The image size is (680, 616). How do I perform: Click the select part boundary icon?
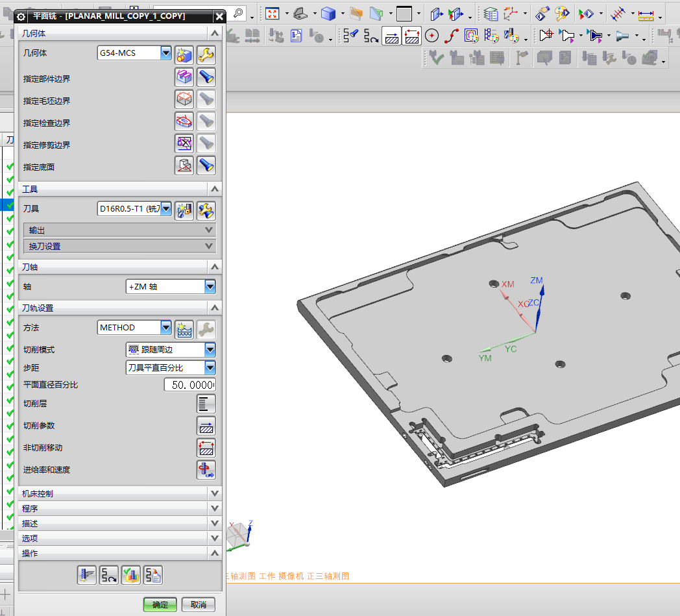point(184,78)
